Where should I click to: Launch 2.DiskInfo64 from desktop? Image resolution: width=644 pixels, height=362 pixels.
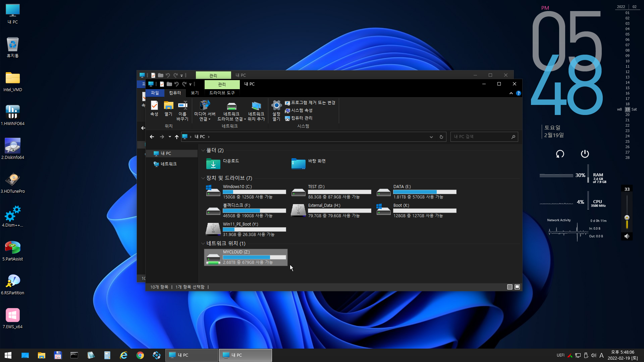coord(13,149)
